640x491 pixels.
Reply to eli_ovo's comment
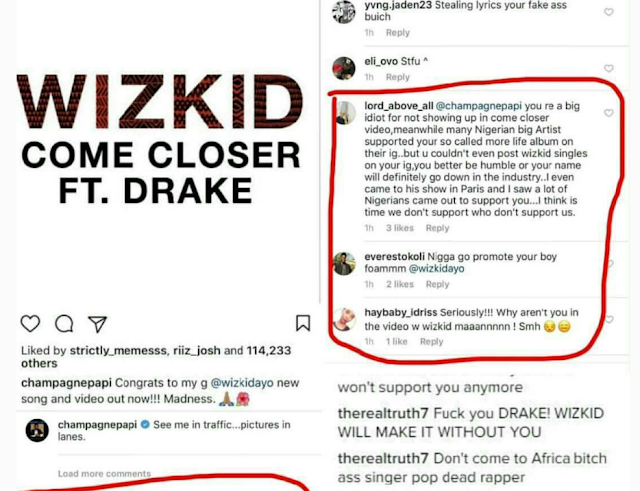pyautogui.click(x=398, y=77)
